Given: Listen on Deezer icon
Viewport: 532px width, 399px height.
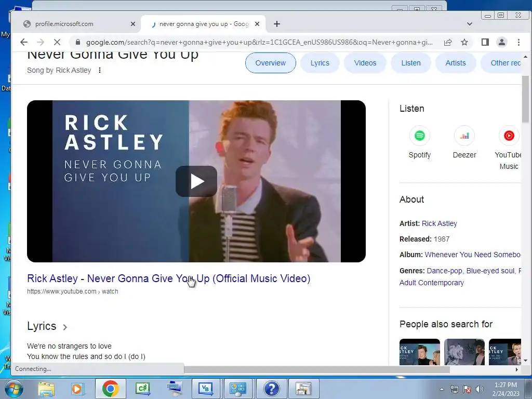Looking at the screenshot, I should coord(464,136).
